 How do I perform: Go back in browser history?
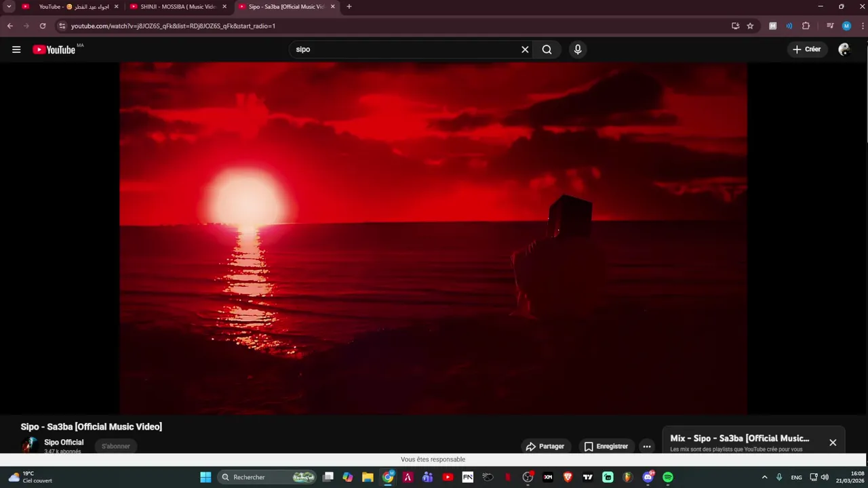[10, 26]
